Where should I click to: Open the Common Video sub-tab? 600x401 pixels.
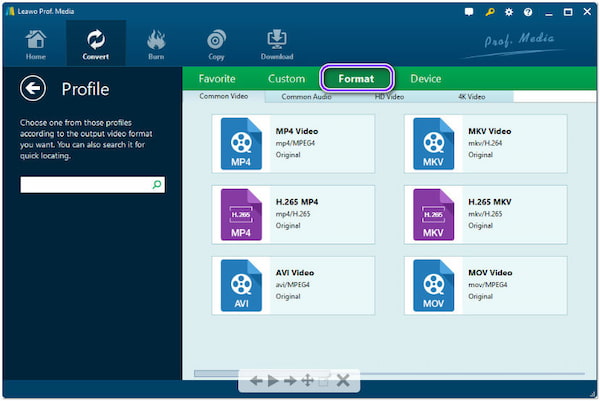coord(223,96)
